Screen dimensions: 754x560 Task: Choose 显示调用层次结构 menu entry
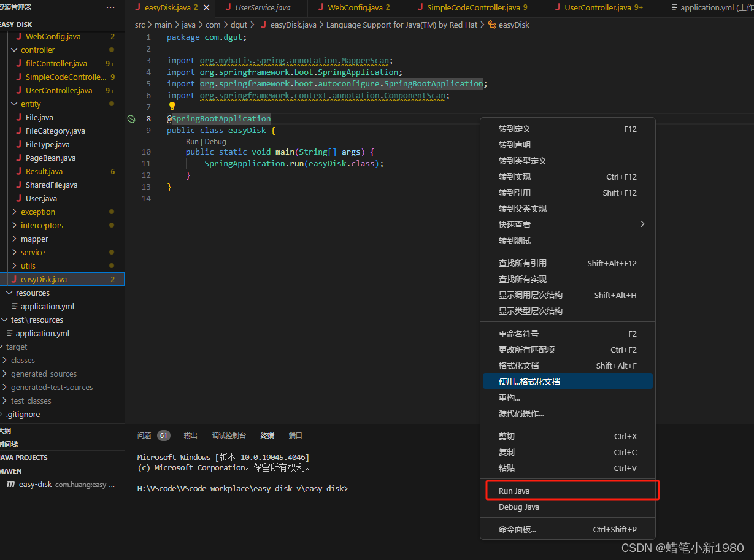[567, 296]
